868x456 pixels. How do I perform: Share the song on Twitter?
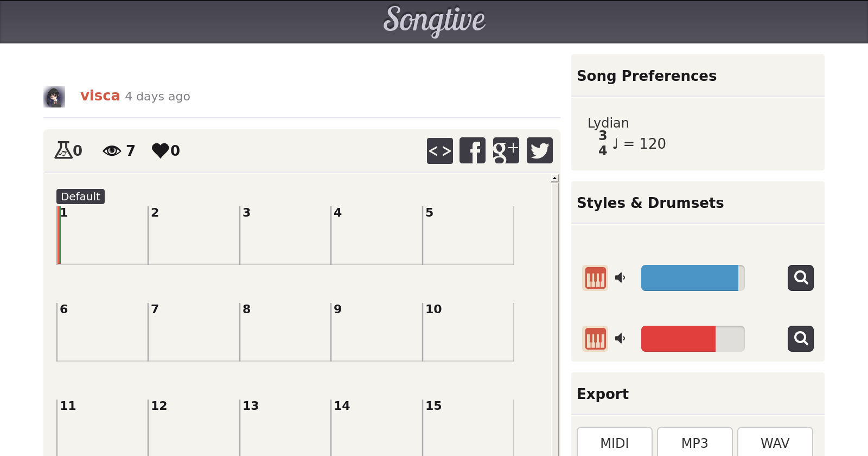[x=540, y=150]
